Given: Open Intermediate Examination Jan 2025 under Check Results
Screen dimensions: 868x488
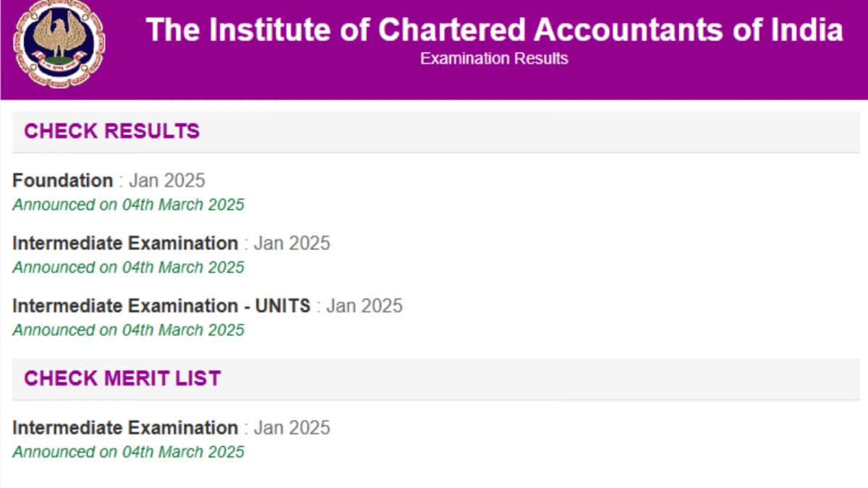Looking at the screenshot, I should click(x=171, y=243).
